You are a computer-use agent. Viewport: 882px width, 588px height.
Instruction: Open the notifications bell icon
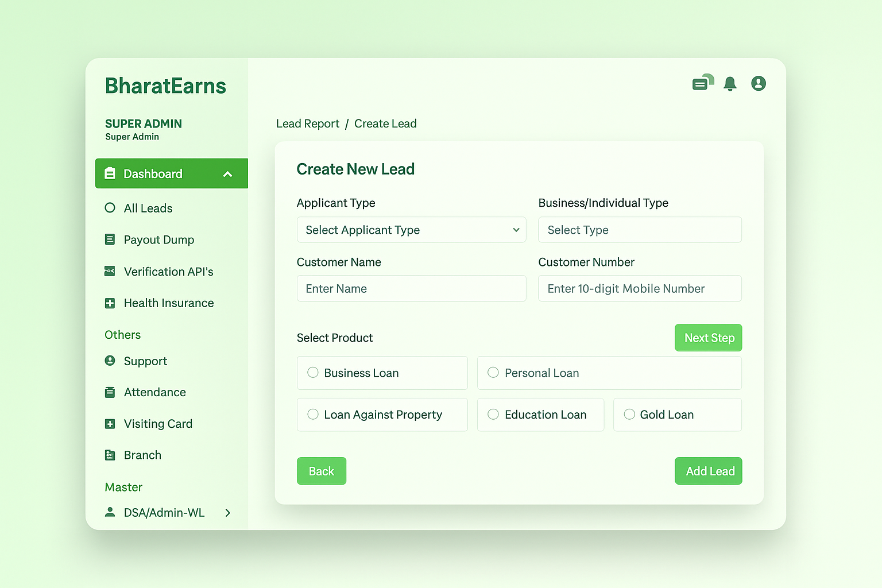click(730, 83)
